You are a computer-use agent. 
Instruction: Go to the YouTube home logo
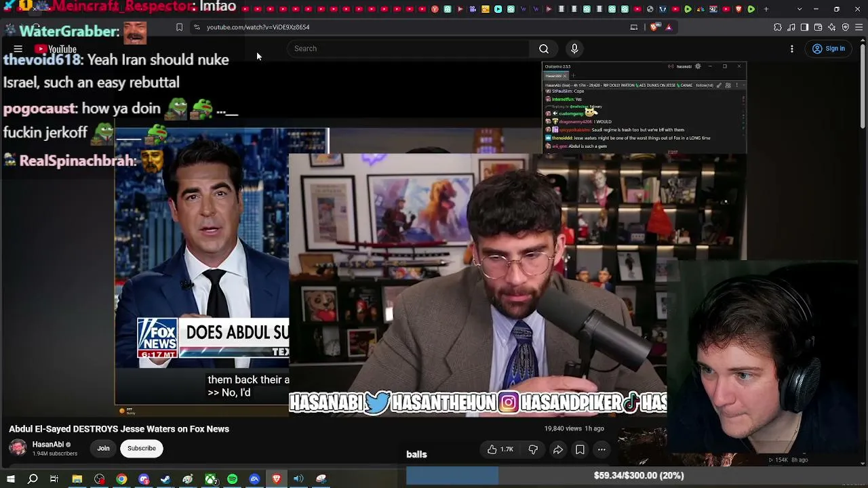click(x=56, y=49)
